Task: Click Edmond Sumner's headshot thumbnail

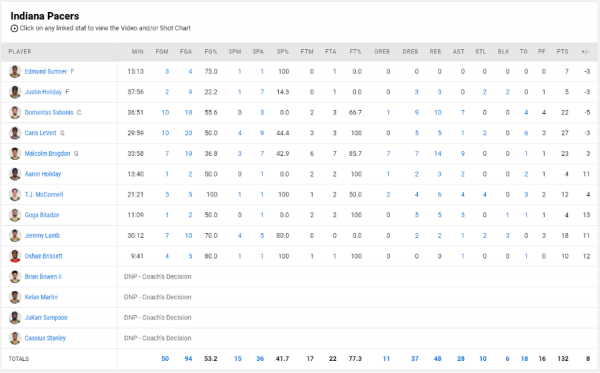Action: pyautogui.click(x=15, y=72)
